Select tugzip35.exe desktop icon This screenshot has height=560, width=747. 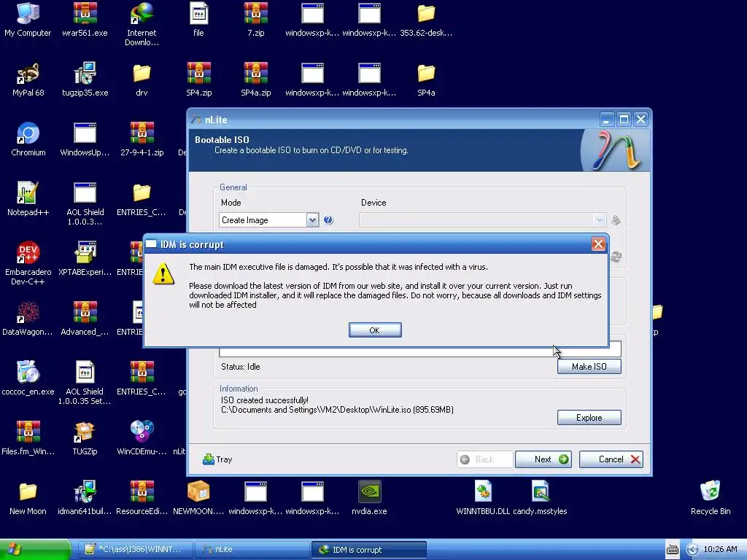[85, 80]
